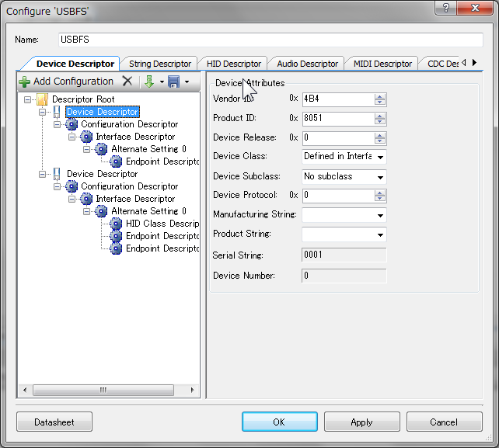This screenshot has width=499, height=448.
Task: Click the Device Number field
Action: tap(344, 276)
